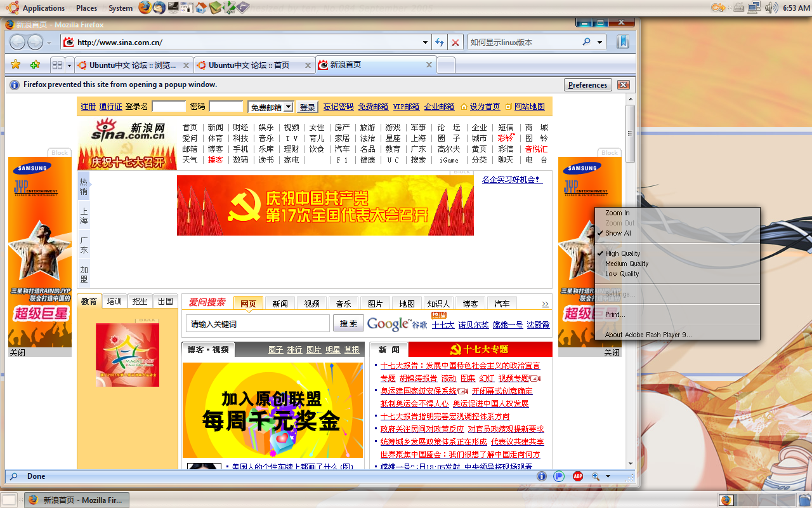Screen dimensions: 812x508
Task: Click the status bar info icon
Action: 542,476
